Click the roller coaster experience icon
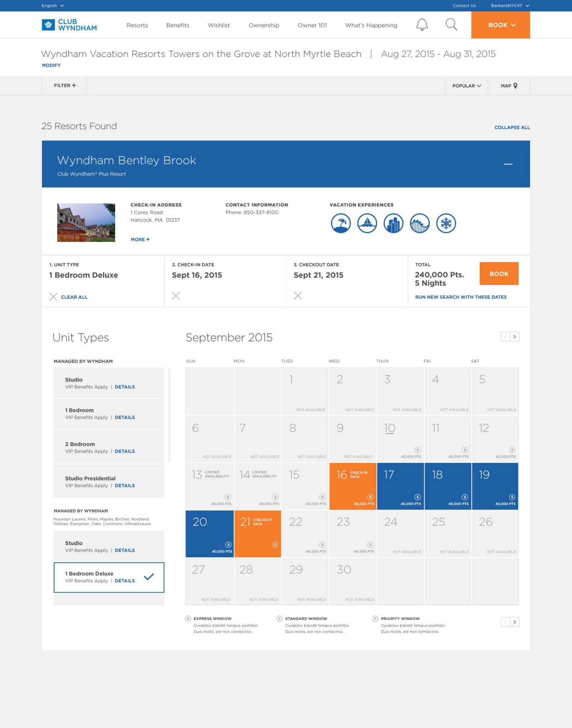The width and height of the screenshot is (572, 728). (419, 223)
